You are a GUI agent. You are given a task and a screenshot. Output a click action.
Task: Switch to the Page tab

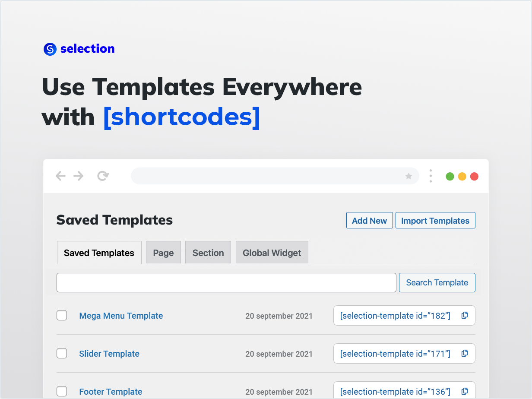(163, 253)
